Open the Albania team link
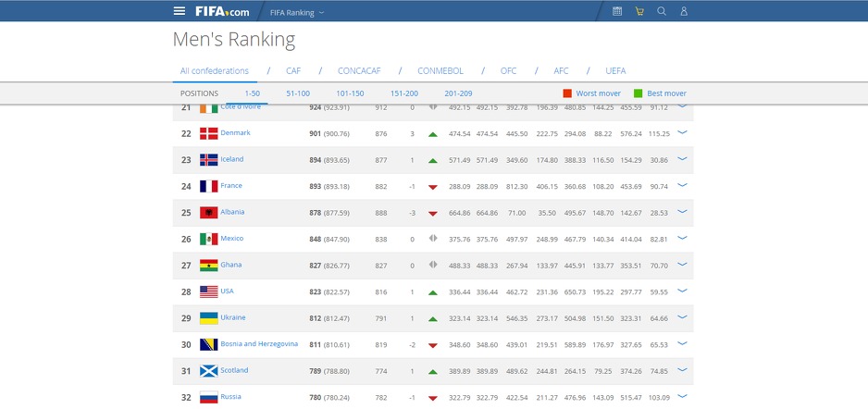The height and width of the screenshot is (409, 868). (232, 212)
